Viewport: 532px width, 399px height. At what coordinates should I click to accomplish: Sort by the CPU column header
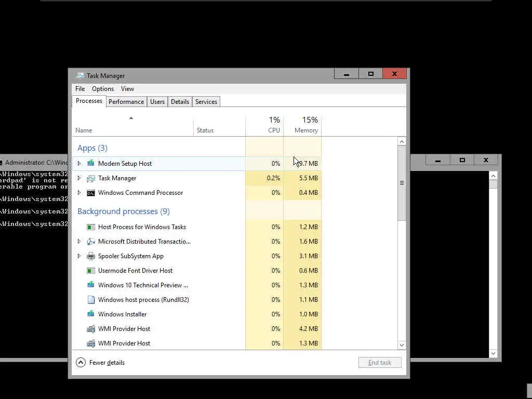pos(264,125)
